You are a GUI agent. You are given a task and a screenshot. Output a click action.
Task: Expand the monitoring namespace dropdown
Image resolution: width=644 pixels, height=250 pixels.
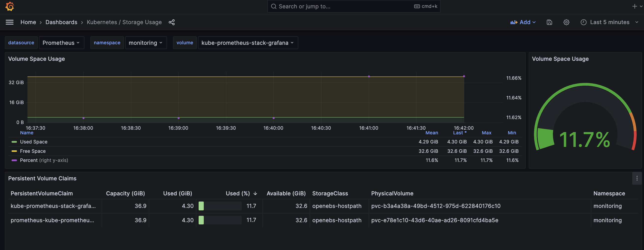point(146,43)
